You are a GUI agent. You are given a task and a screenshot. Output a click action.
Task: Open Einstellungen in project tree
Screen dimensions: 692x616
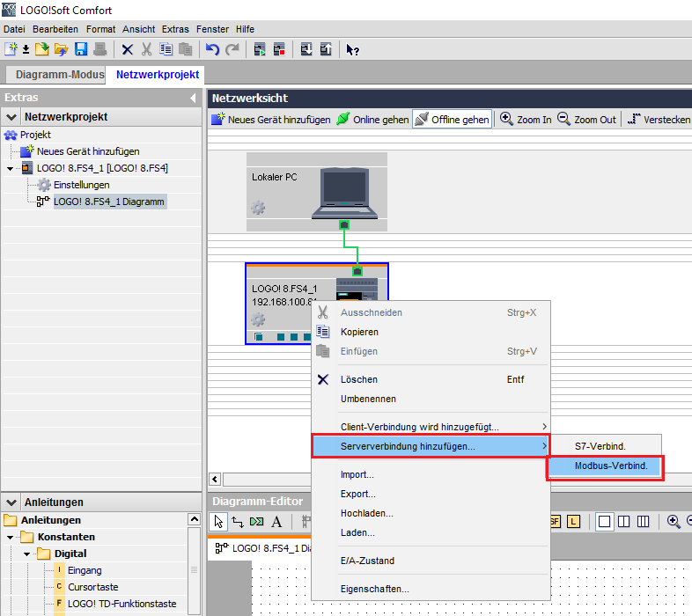point(82,185)
